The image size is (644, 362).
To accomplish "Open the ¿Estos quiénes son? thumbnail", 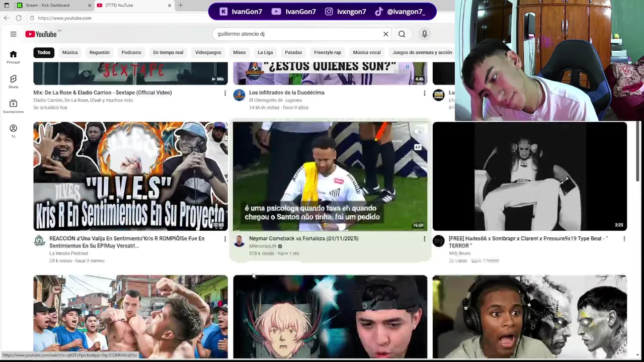I will (x=330, y=73).
